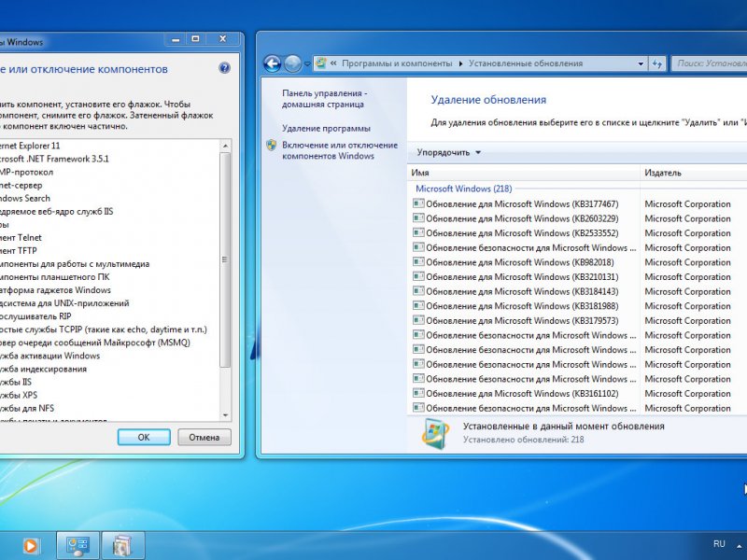Refresh the Installed Updates address bar
747x560 pixels.
(x=657, y=63)
